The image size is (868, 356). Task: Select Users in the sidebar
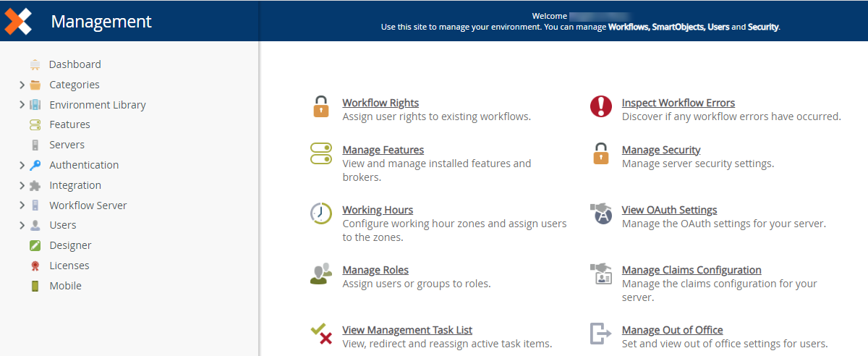point(63,225)
